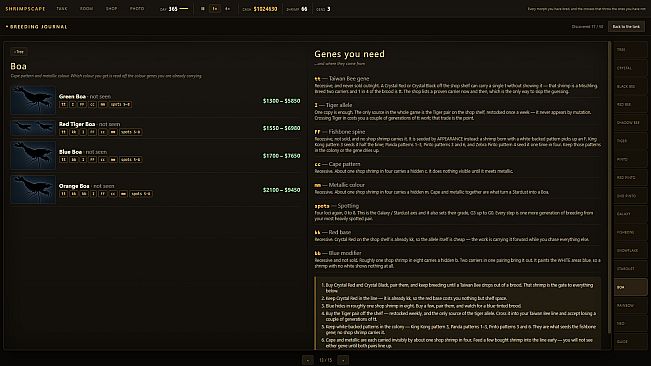Image resolution: width=651 pixels, height=366 pixels.
Task: Select the Tiger journal tab
Action: point(630,141)
